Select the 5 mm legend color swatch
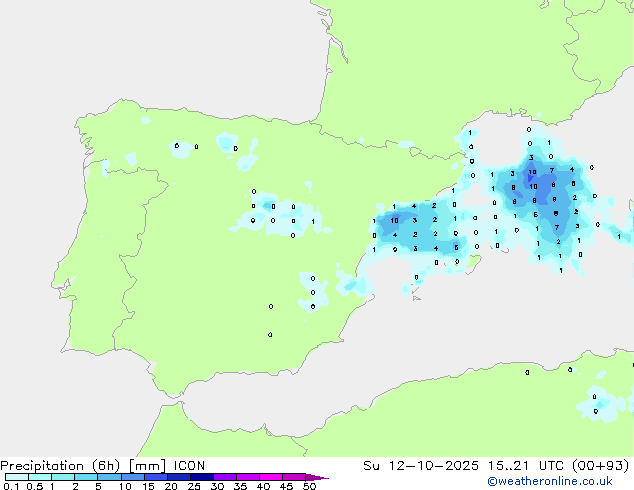The height and width of the screenshot is (490, 634). (110, 478)
